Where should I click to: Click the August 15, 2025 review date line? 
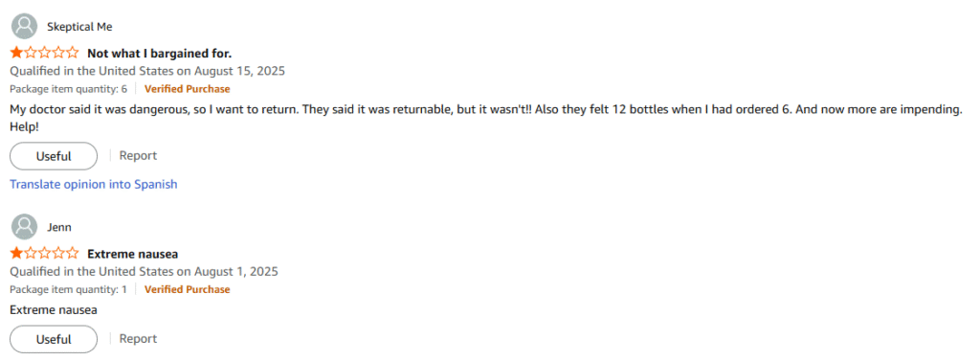point(147,71)
